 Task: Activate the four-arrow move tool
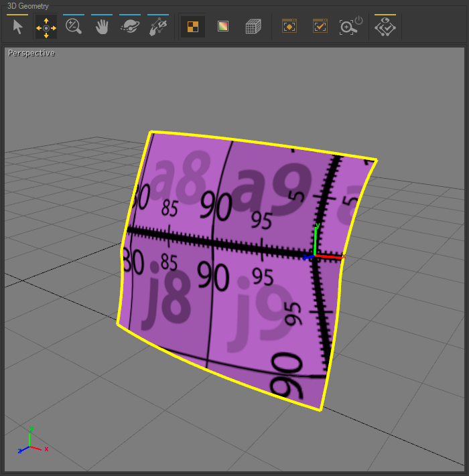click(46, 27)
